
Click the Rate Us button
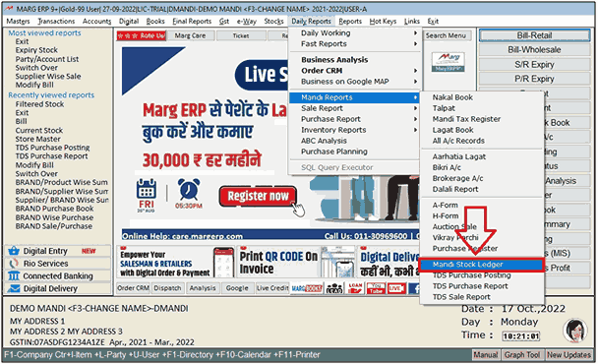click(142, 35)
